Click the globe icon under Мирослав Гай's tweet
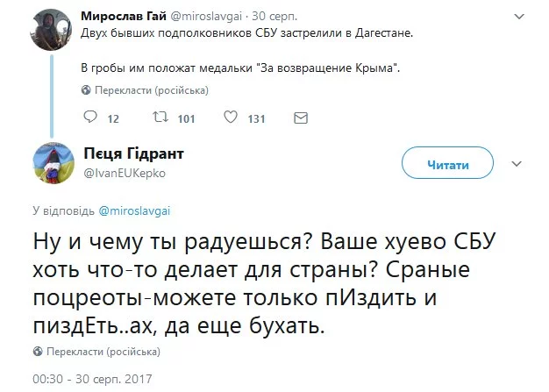 tap(86, 90)
